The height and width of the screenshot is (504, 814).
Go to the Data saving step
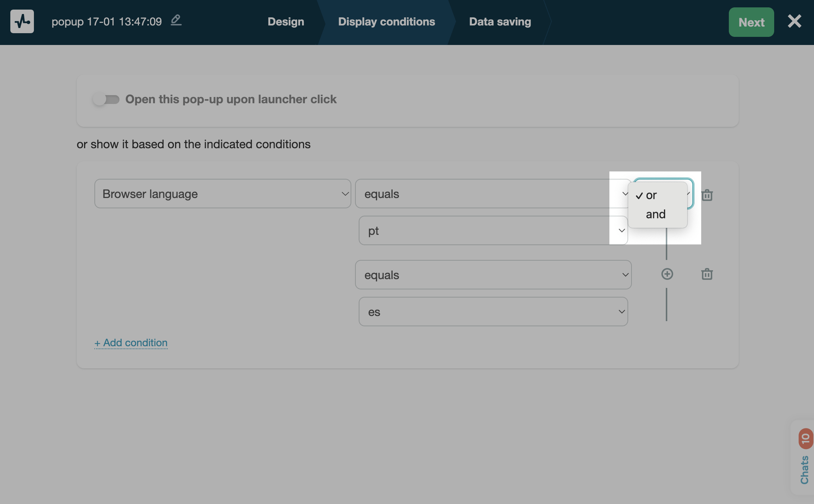pos(500,22)
